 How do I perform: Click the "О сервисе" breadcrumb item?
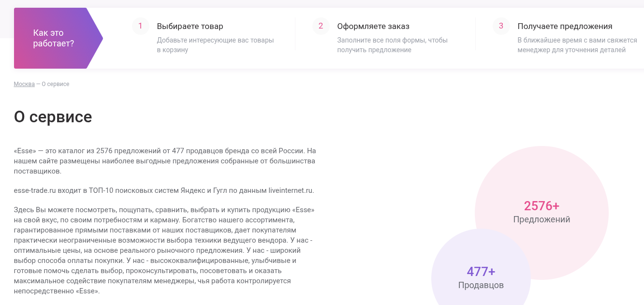tap(56, 84)
